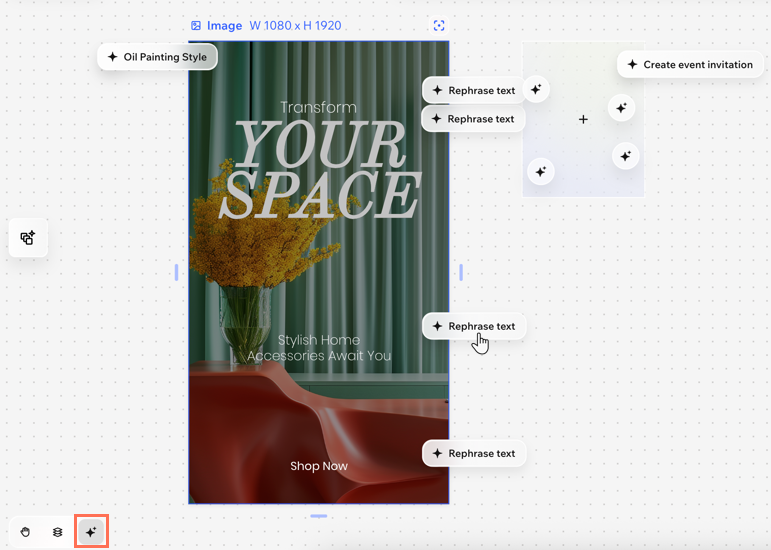Image resolution: width=771 pixels, height=550 pixels.
Task: Select the Stylish Home Accessories Await You text
Action: point(319,347)
